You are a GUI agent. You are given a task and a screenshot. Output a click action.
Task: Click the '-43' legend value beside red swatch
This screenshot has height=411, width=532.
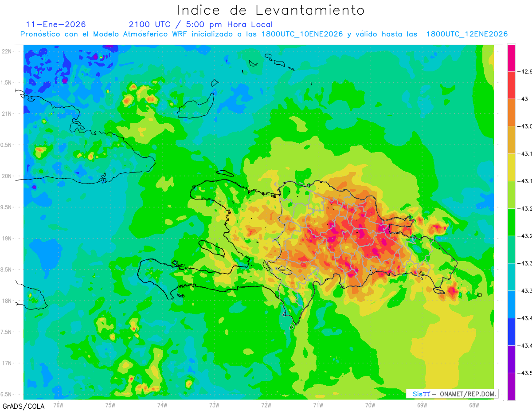click(x=524, y=99)
